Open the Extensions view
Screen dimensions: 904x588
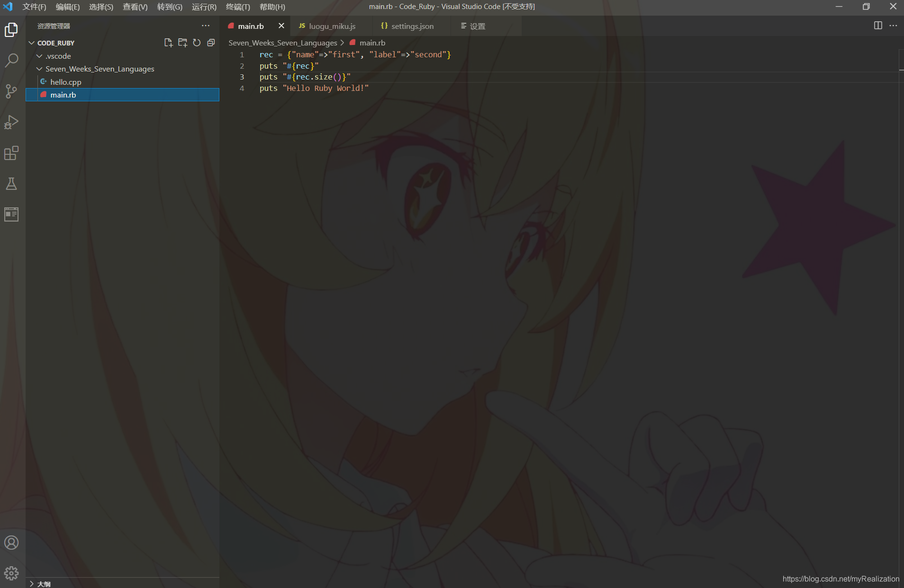[x=11, y=153]
